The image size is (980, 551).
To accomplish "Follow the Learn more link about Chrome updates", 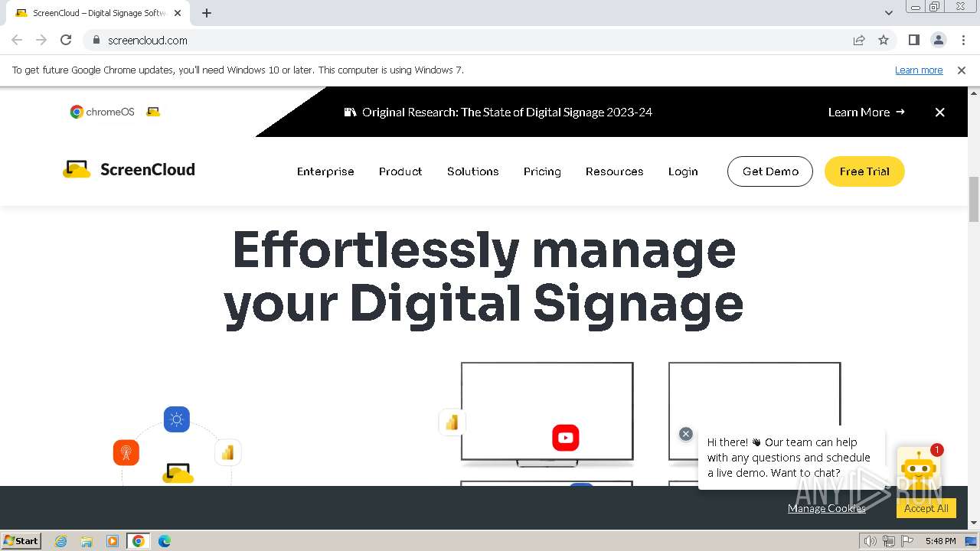I will coord(919,70).
